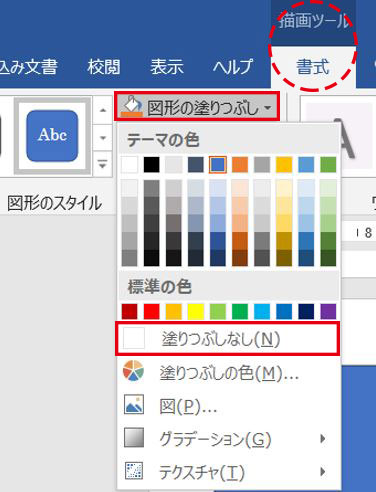Pick highlighted blue theme color swatch
Screen dimensions: 376x492
pos(218,165)
